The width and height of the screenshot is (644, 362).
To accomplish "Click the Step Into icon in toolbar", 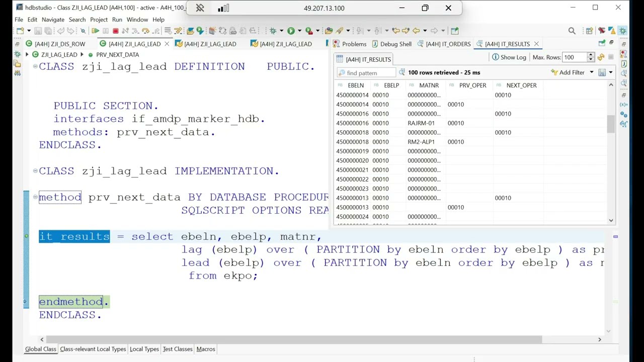I will click(135, 31).
